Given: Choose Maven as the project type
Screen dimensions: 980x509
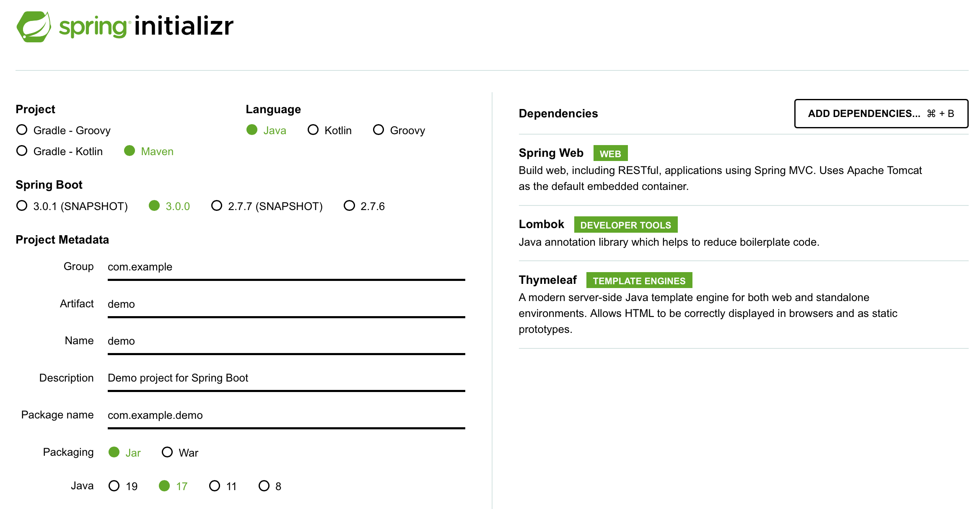Looking at the screenshot, I should (x=130, y=151).
